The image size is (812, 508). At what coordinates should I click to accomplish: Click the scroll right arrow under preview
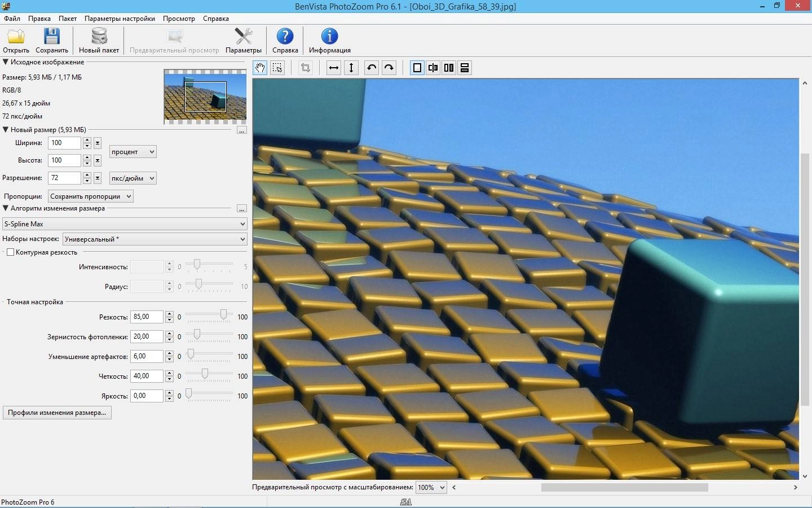[795, 487]
